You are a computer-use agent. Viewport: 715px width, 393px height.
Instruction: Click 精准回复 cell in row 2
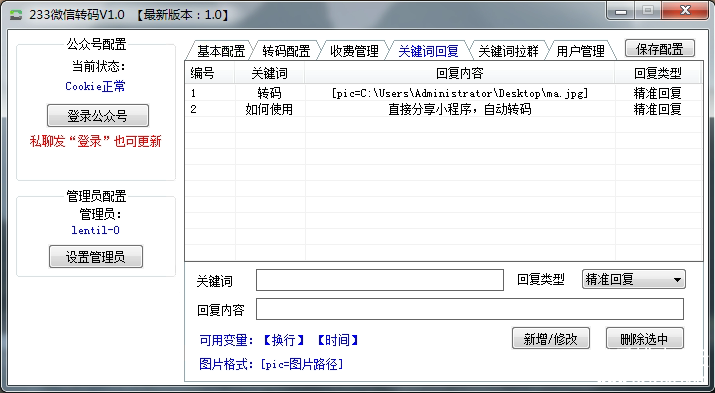pos(658,109)
